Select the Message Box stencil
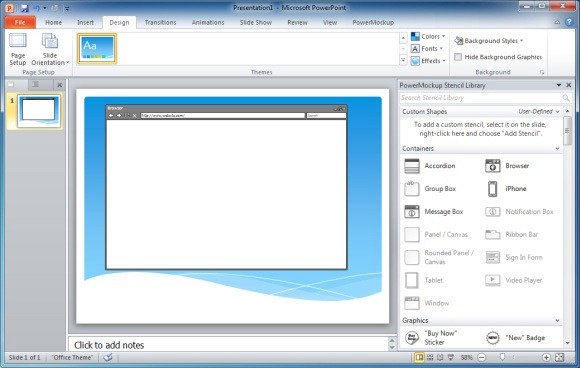580x368 pixels. pyautogui.click(x=434, y=212)
